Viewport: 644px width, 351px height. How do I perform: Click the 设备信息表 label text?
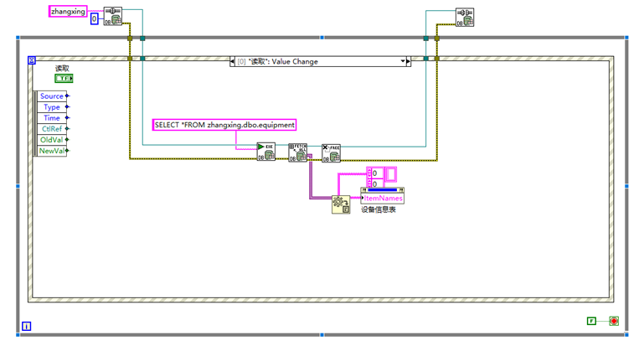click(x=379, y=209)
